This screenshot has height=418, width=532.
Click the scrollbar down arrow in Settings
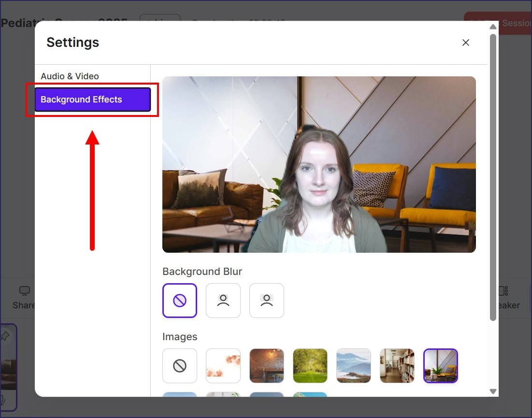click(493, 391)
